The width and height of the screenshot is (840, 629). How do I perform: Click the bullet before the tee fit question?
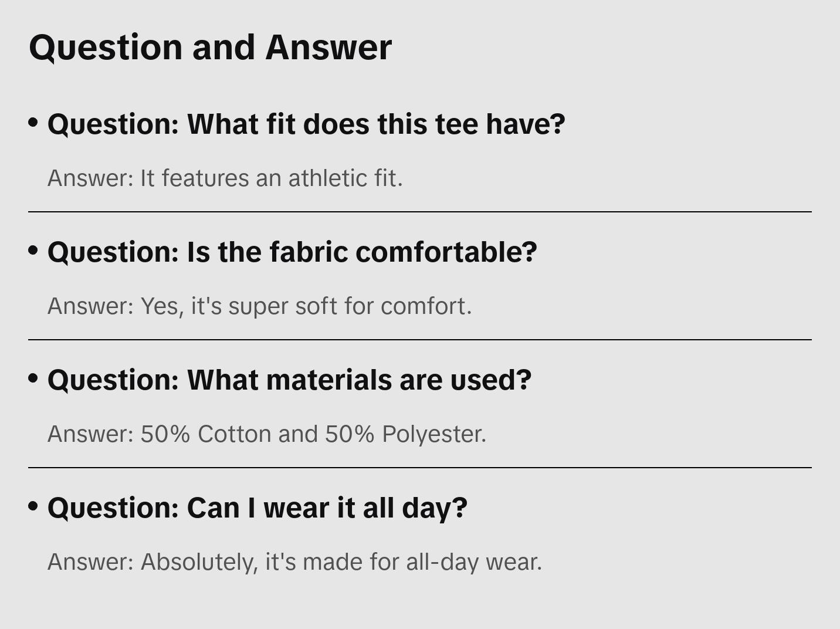pyautogui.click(x=33, y=122)
